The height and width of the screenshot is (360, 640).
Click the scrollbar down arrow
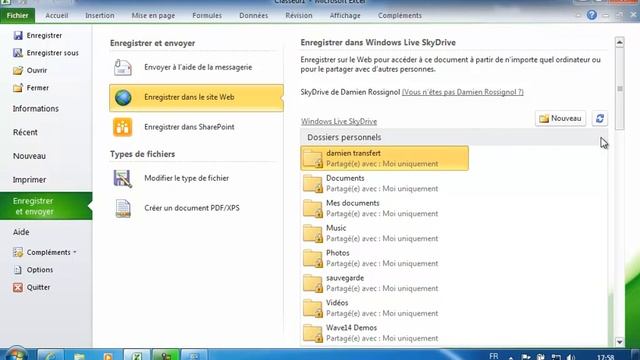620,342
